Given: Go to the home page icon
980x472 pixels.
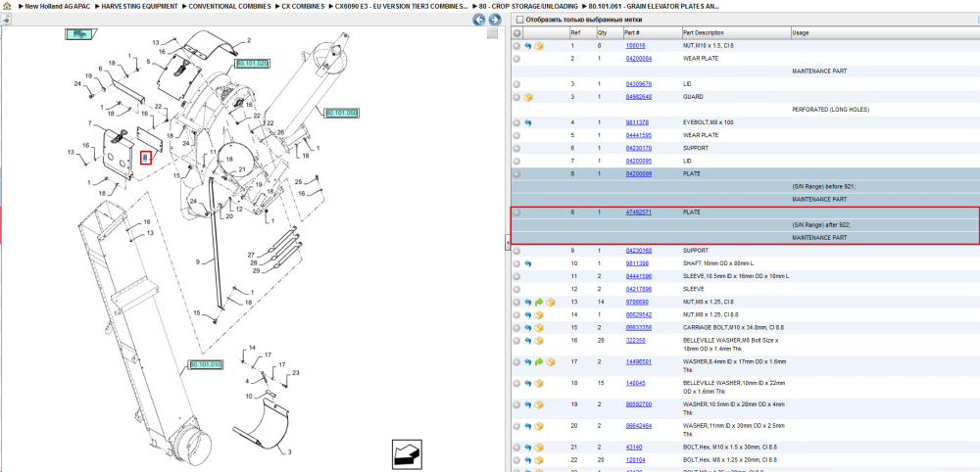Looking at the screenshot, I should pyautogui.click(x=6, y=6).
